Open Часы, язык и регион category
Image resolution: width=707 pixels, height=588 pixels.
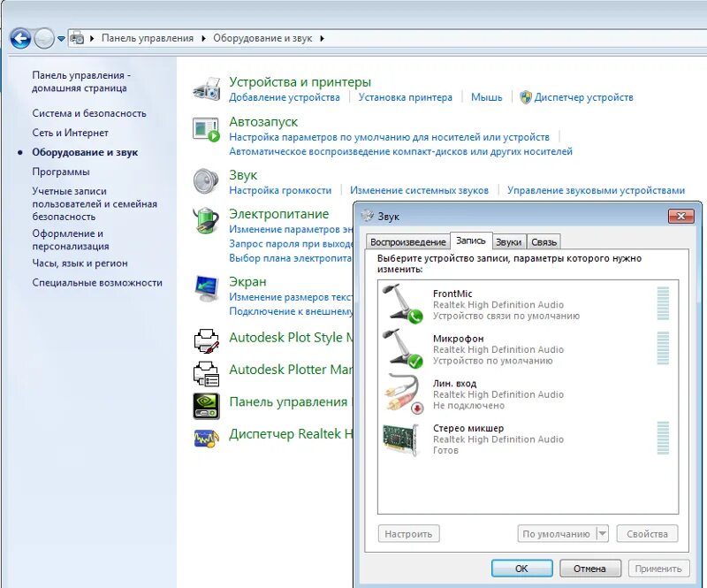[x=80, y=263]
